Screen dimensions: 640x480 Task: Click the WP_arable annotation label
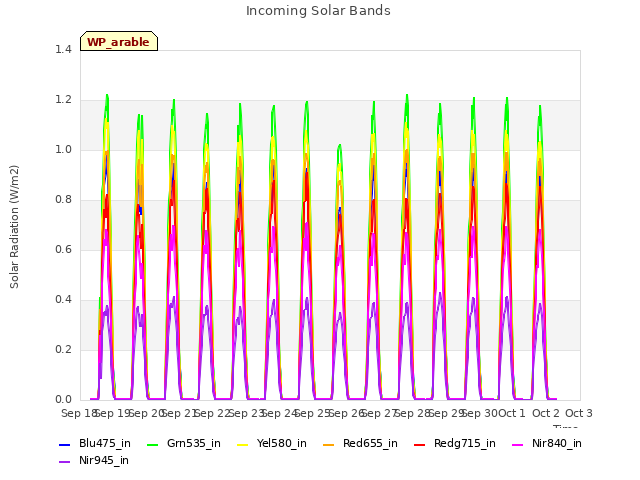pyautogui.click(x=118, y=42)
